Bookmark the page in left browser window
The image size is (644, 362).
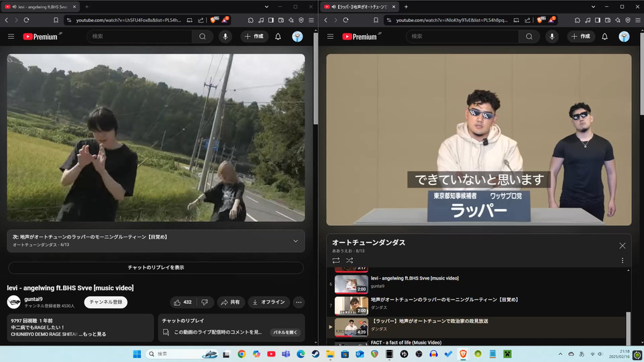pos(56,19)
